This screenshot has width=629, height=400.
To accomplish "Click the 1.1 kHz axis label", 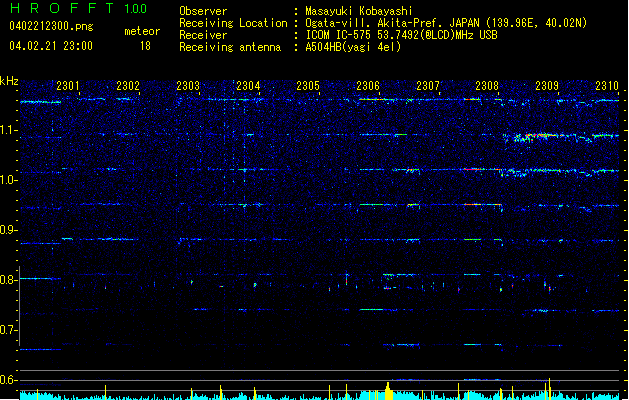I will 8,130.
